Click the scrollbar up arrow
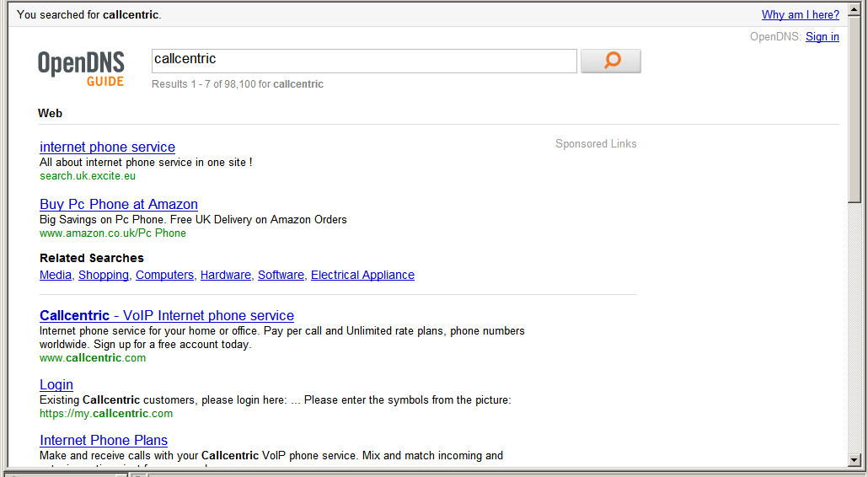The height and width of the screenshot is (477, 868). (855, 8)
